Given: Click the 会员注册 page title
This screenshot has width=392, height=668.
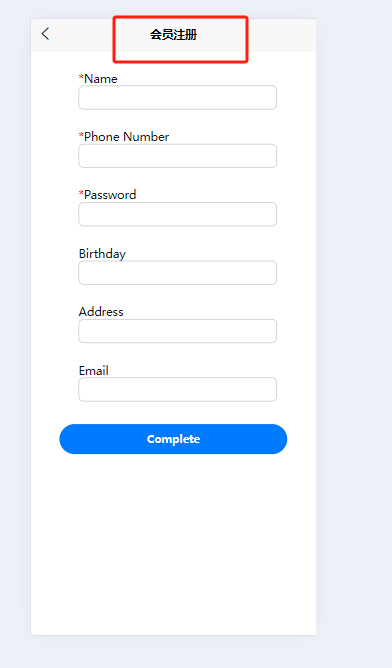Looking at the screenshot, I should tap(173, 35).
